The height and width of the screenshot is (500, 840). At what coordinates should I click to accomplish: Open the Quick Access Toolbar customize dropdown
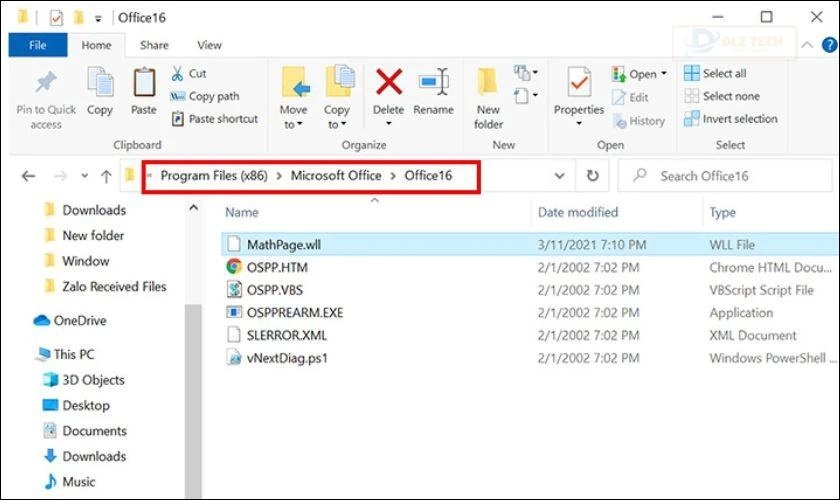coord(98,18)
